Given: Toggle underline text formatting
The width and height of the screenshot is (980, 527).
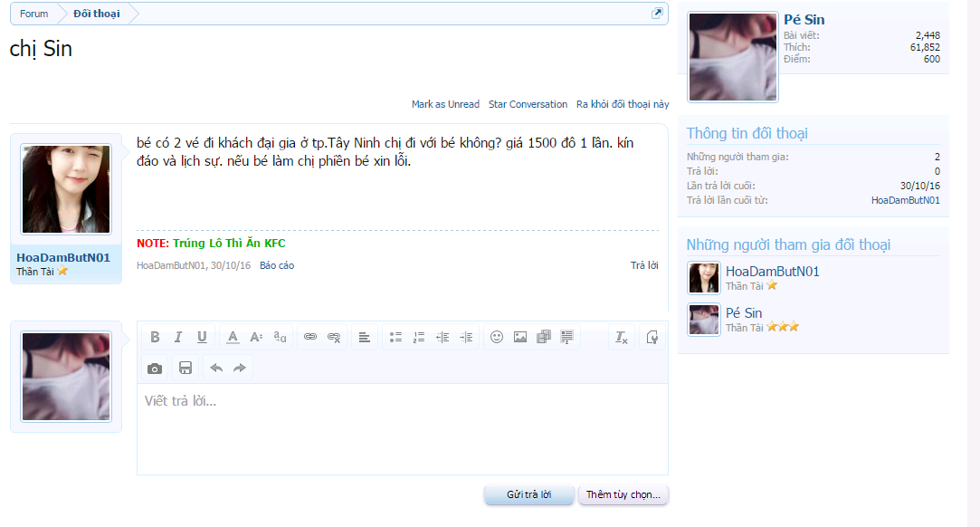Looking at the screenshot, I should point(202,337).
